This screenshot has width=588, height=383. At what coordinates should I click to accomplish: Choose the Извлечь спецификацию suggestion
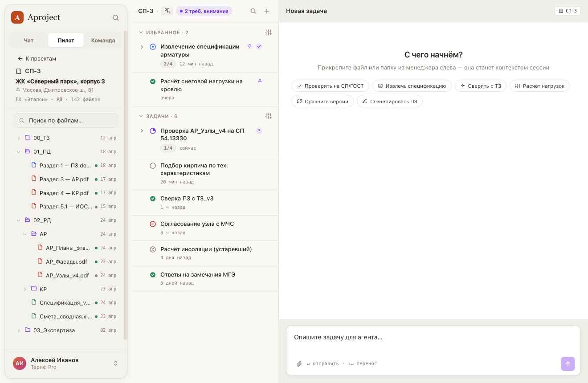point(412,86)
